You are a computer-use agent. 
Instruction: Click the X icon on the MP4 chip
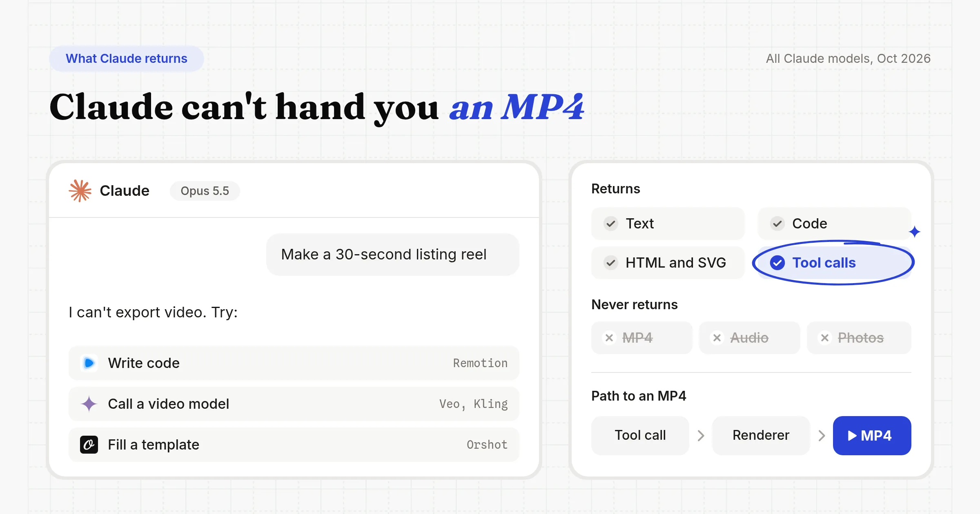coord(609,338)
